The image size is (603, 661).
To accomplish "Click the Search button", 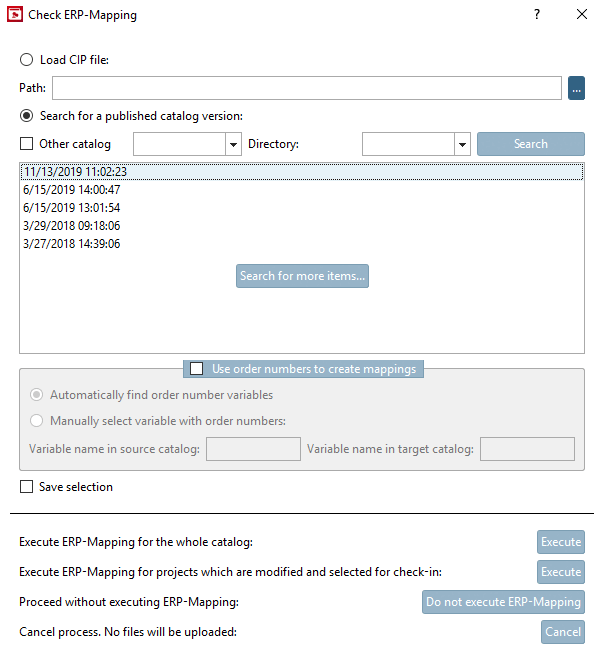I will coord(530,144).
